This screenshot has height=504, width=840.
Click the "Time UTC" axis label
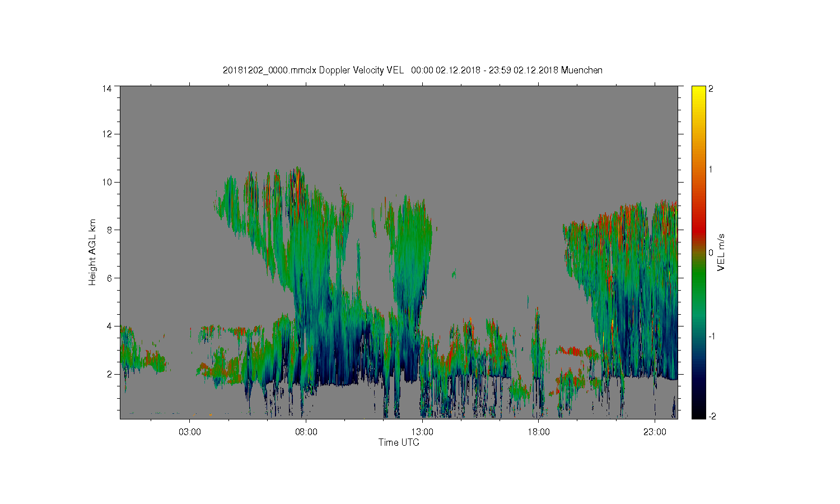pyautogui.click(x=399, y=442)
